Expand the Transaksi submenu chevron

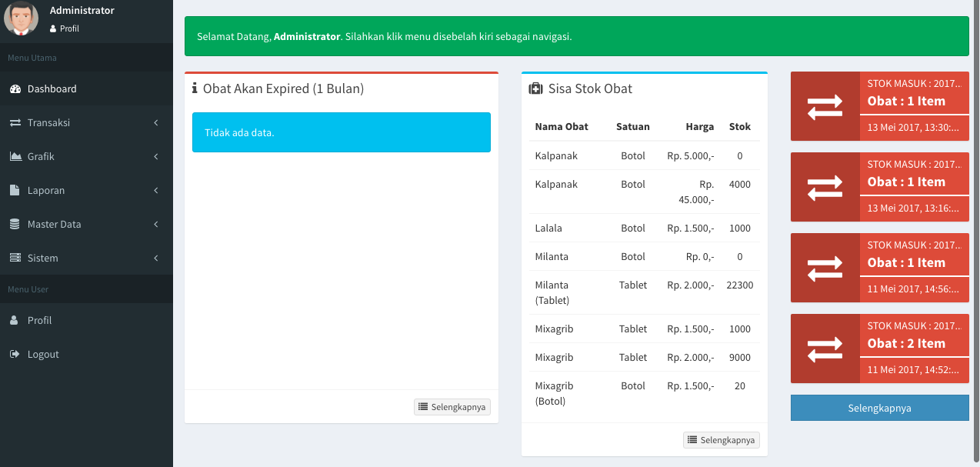(x=155, y=123)
